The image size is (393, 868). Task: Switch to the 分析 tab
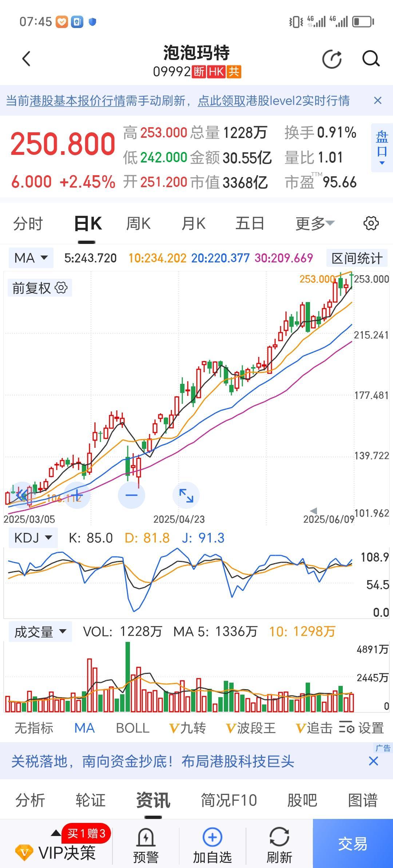tap(30, 800)
